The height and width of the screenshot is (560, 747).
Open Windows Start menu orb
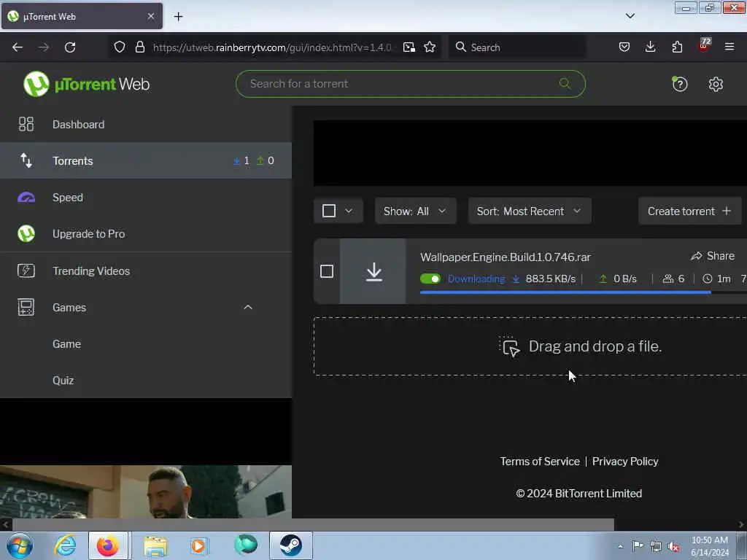20,545
